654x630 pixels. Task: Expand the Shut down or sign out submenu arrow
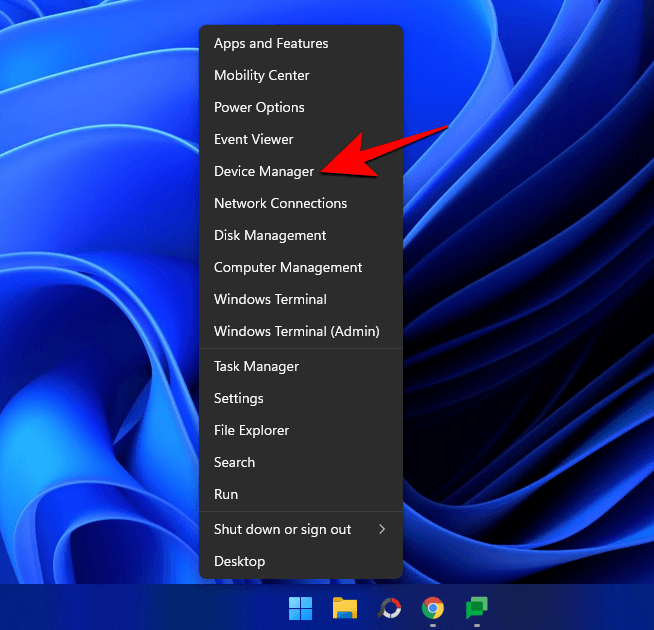coord(382,529)
